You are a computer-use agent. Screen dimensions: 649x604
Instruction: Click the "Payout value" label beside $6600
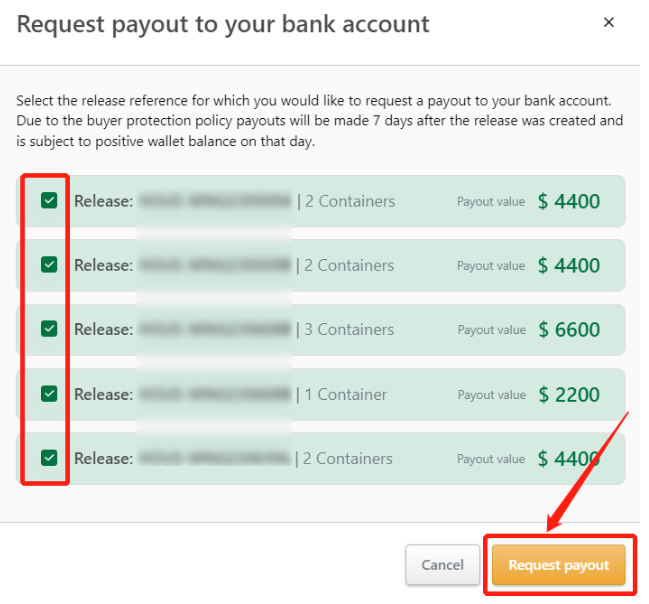tap(491, 330)
